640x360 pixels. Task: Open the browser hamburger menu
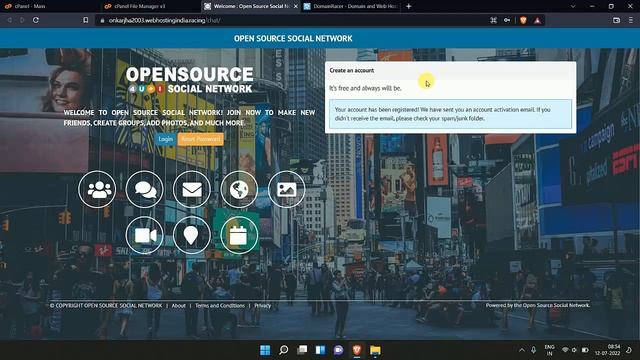click(x=631, y=20)
